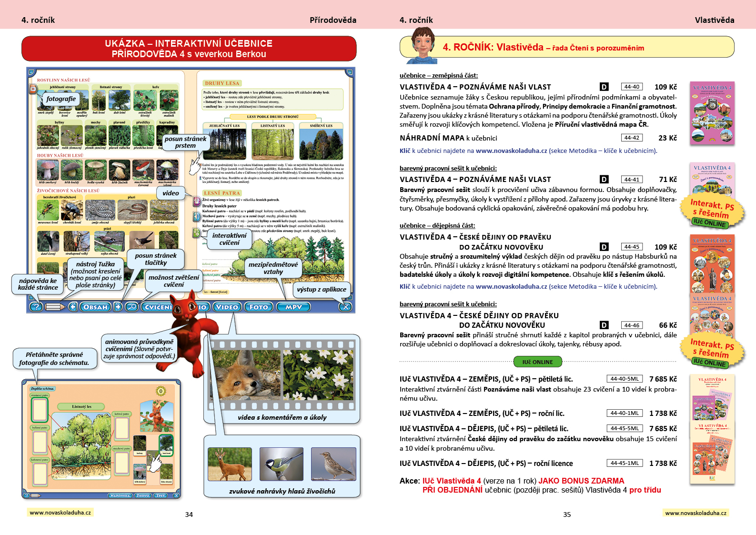Screen dimensions: 756x535
Task: Switch to the Video section in toolbar
Action: pyautogui.click(x=227, y=307)
